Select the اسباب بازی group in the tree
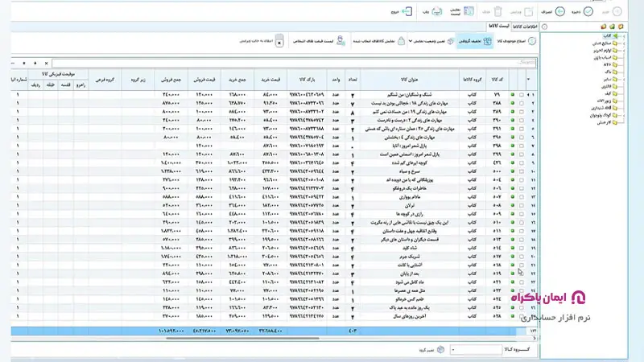Viewport: 644px width, 362px height. click(602, 57)
